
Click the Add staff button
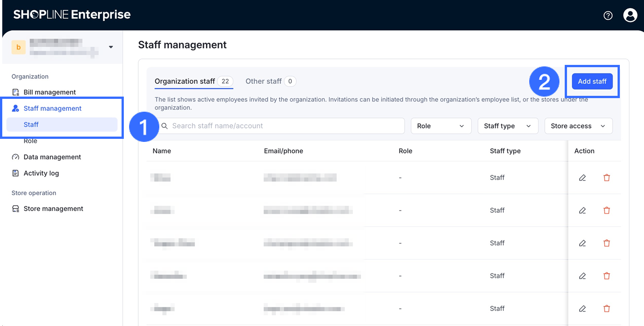[592, 81]
